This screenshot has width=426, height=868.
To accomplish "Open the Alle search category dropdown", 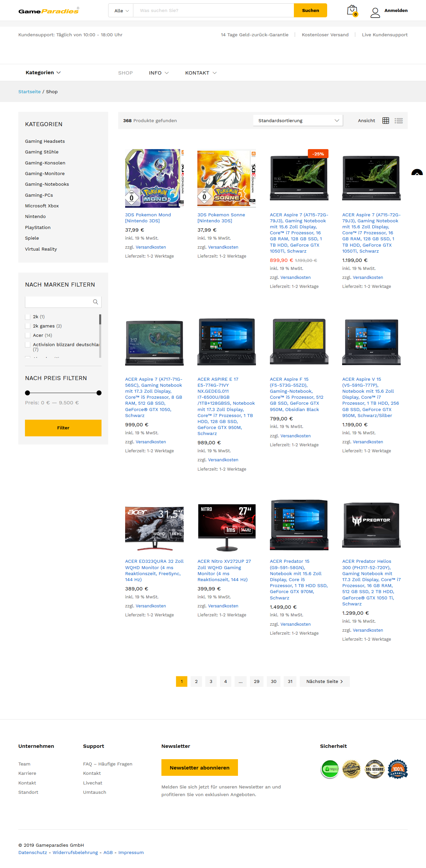I will (121, 11).
